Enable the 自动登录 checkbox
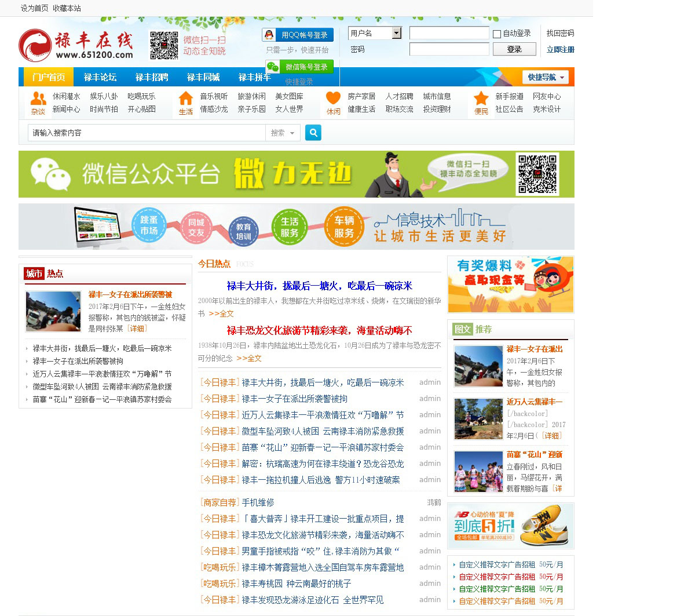The width and height of the screenshot is (695, 616). pyautogui.click(x=497, y=34)
